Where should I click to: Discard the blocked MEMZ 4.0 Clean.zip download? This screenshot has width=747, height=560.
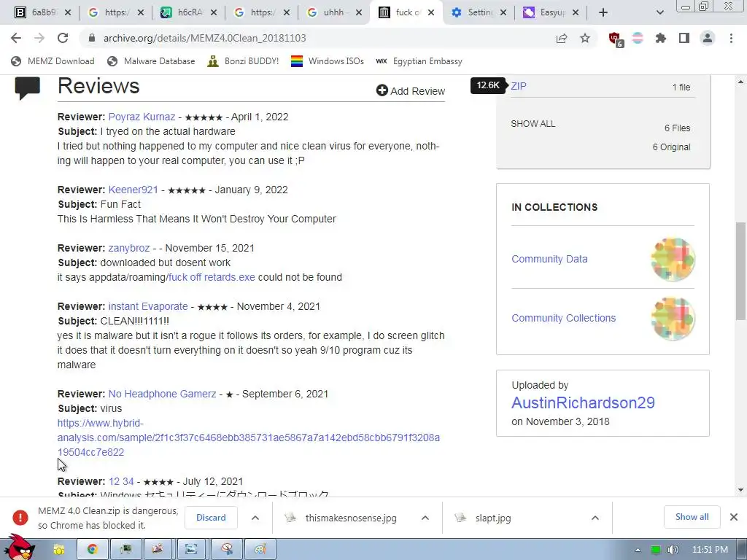coord(211,518)
